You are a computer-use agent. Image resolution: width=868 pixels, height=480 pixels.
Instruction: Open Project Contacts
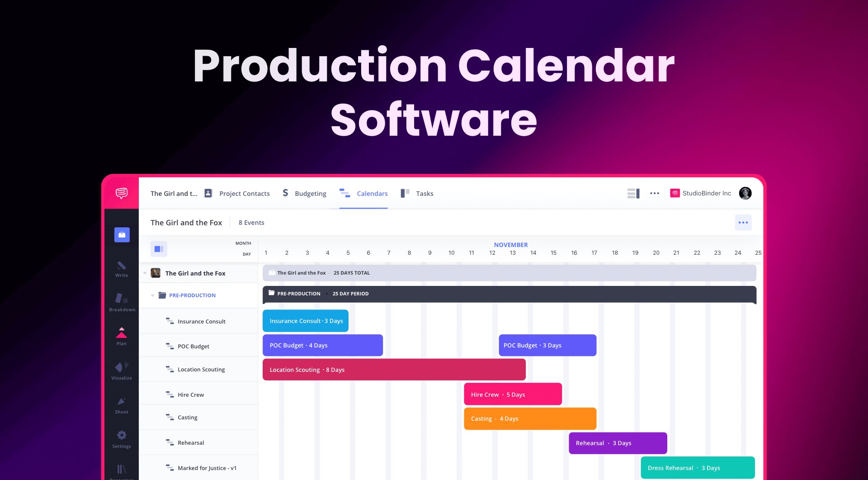[244, 193]
